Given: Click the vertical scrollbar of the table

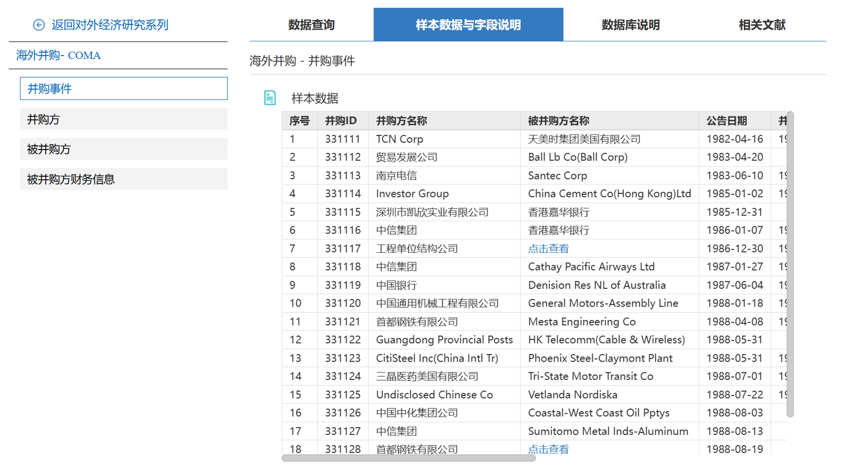Looking at the screenshot, I should pyautogui.click(x=790, y=264).
